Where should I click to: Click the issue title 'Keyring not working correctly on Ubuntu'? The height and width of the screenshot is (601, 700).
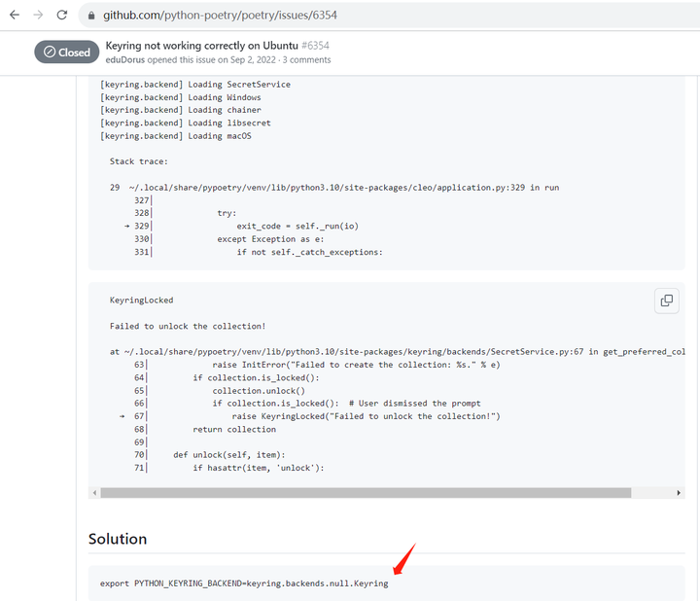pos(201,46)
